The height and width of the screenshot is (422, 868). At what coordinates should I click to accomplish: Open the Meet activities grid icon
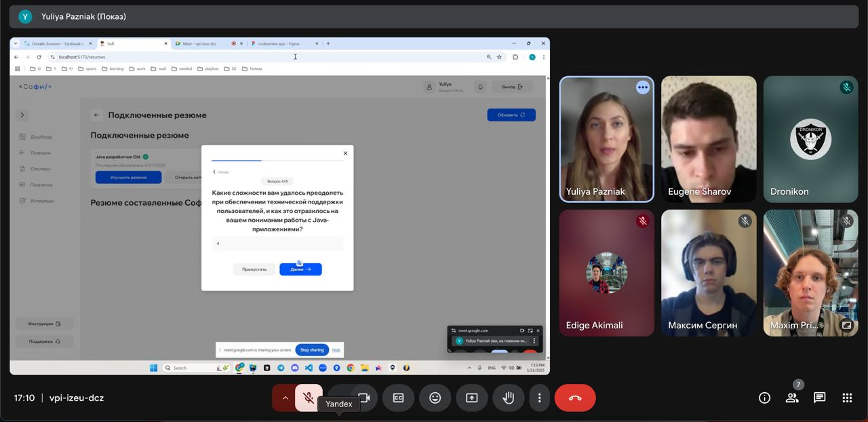point(847,398)
